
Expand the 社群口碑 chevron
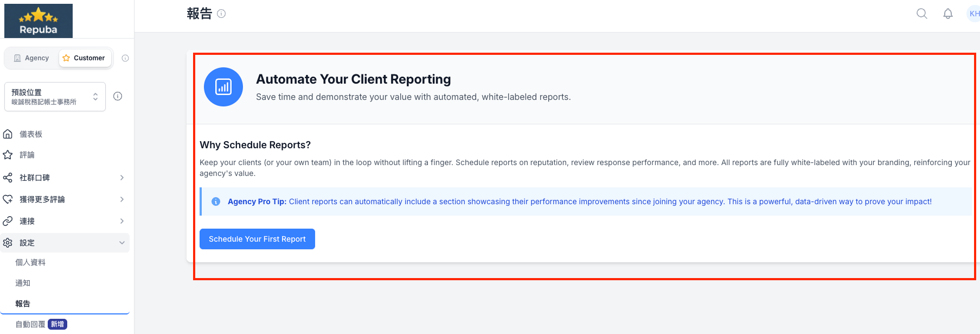tap(122, 178)
